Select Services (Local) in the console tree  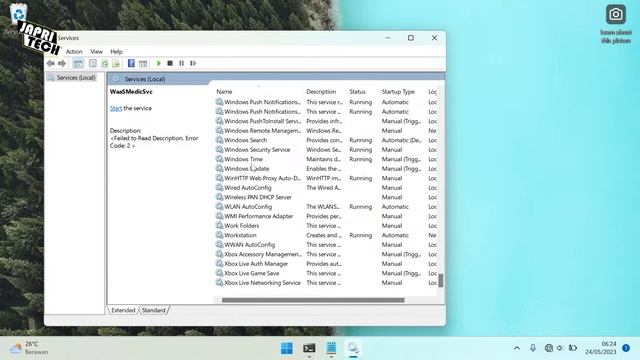[76, 78]
